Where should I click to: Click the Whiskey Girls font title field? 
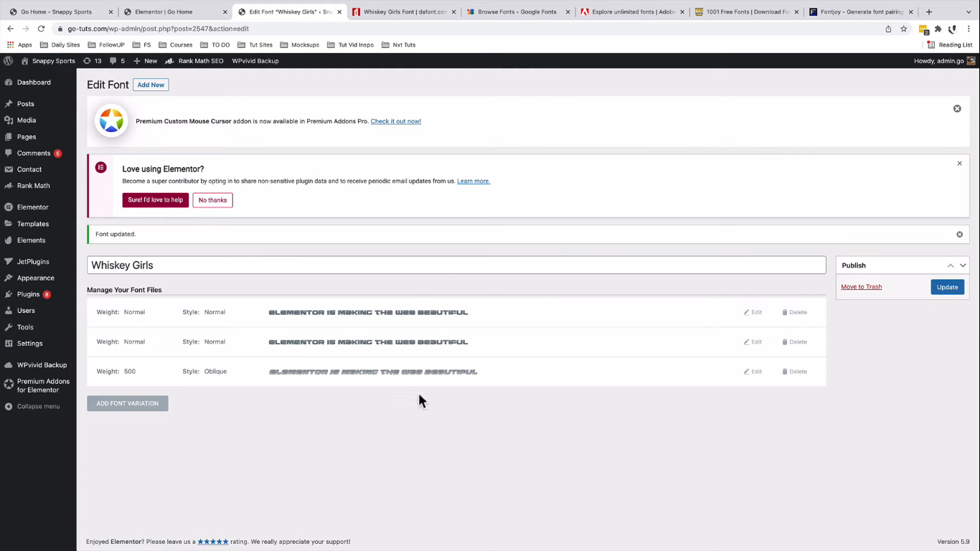point(456,265)
